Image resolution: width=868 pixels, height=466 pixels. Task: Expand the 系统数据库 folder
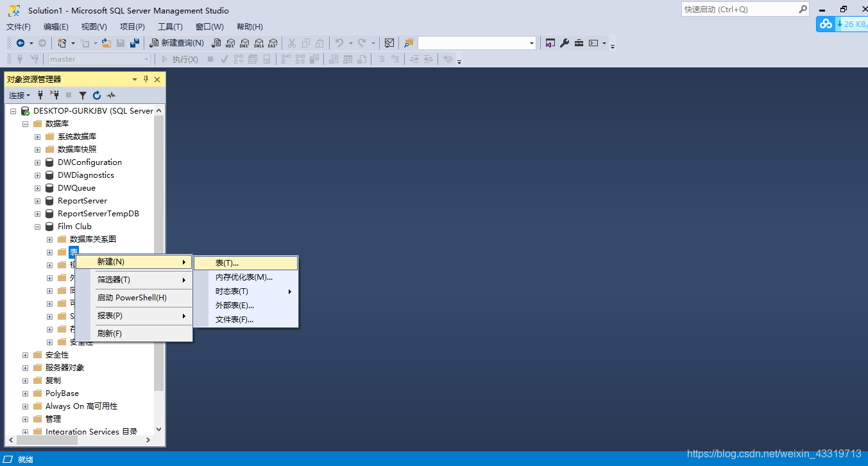[x=37, y=137]
